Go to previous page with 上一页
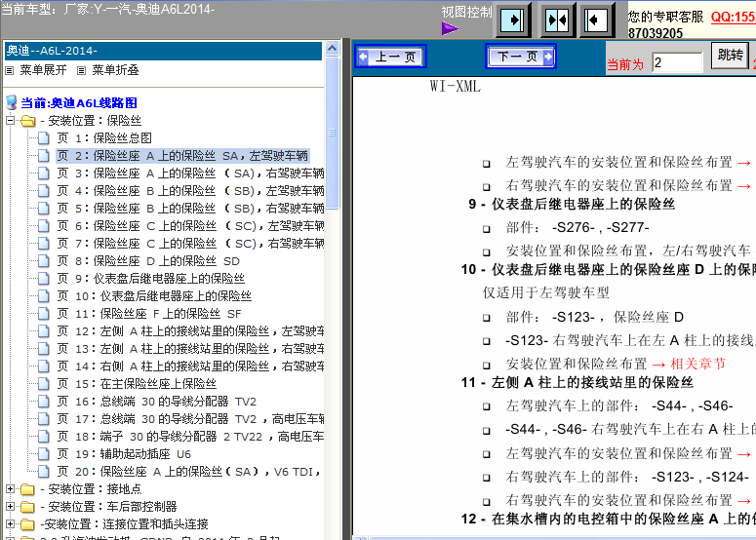Image resolution: width=756 pixels, height=540 pixels. (390, 57)
